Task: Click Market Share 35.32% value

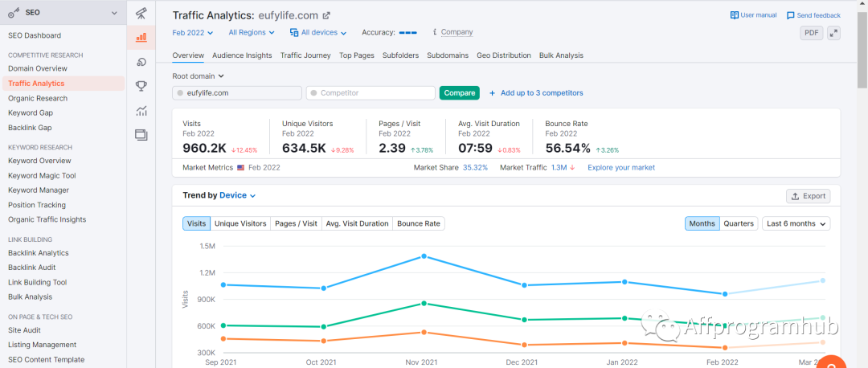Action: [x=475, y=167]
